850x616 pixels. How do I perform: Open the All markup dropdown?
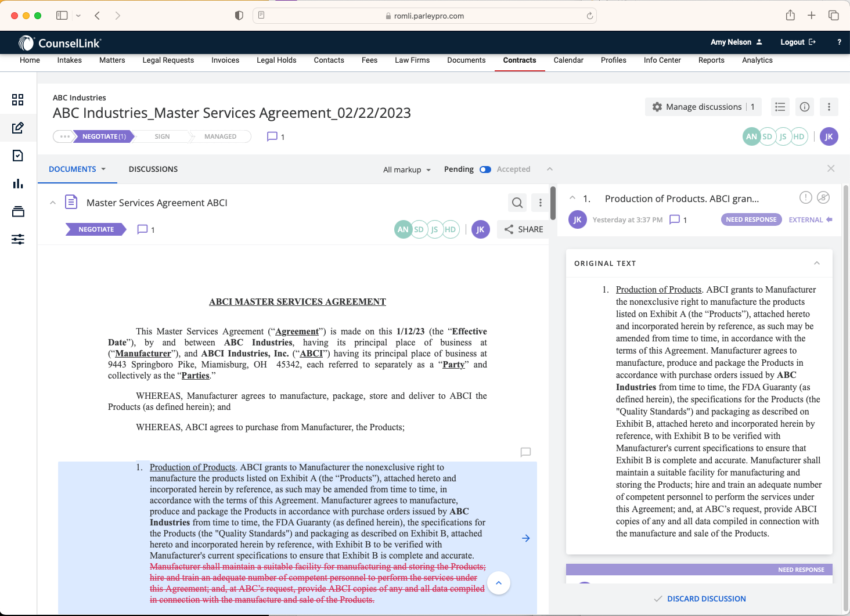[x=406, y=170]
